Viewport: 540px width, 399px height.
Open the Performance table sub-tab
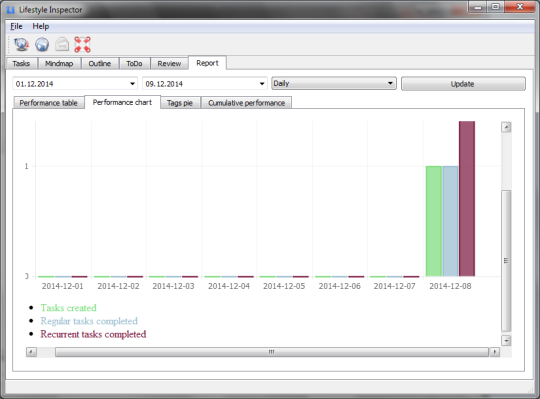pyautogui.click(x=48, y=103)
